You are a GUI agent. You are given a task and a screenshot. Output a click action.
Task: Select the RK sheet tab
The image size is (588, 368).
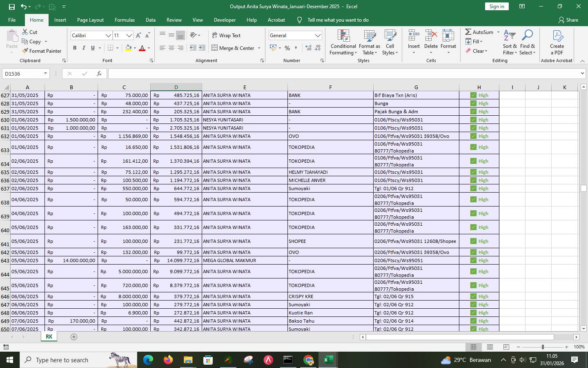click(49, 337)
